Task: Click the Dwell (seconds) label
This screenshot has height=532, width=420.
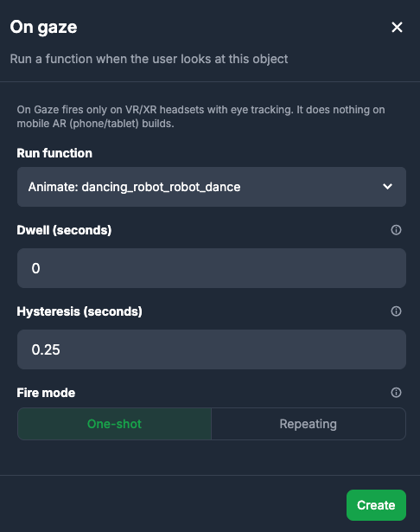Action: 64,230
